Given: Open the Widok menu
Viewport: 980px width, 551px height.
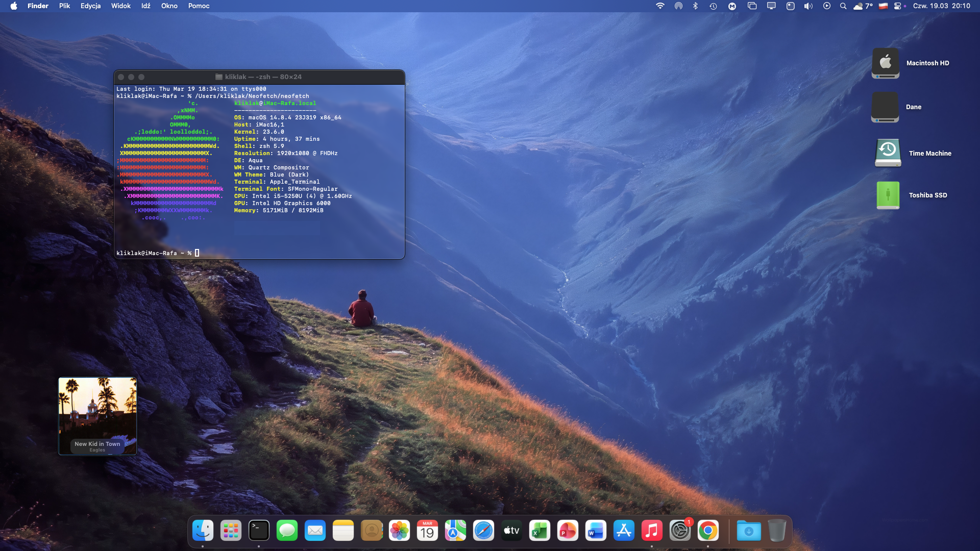Looking at the screenshot, I should pyautogui.click(x=121, y=6).
